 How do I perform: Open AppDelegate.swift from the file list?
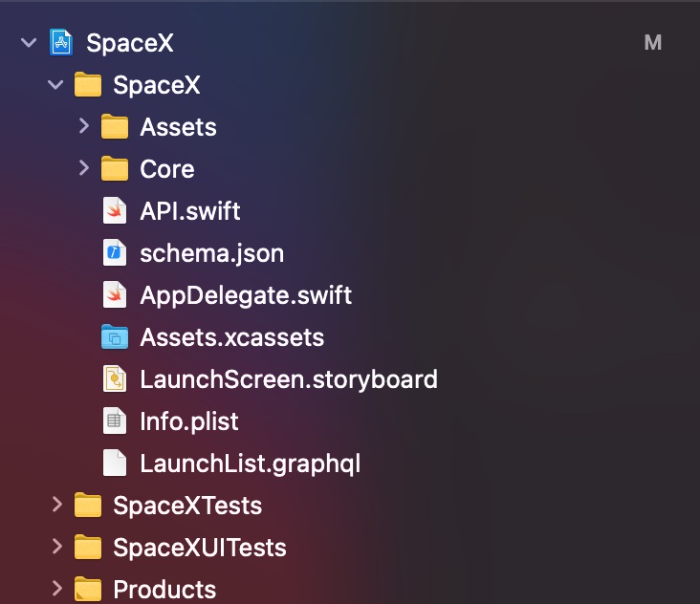pyautogui.click(x=246, y=295)
